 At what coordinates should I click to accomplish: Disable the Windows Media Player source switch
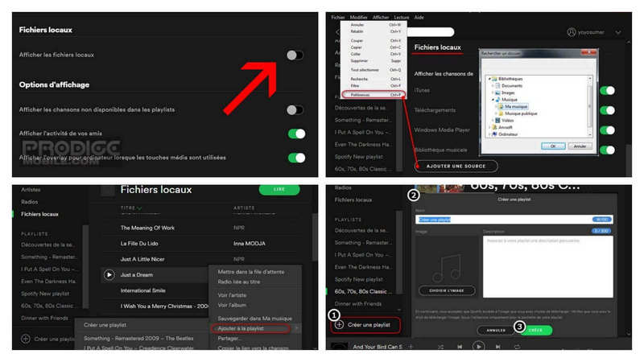(x=607, y=130)
